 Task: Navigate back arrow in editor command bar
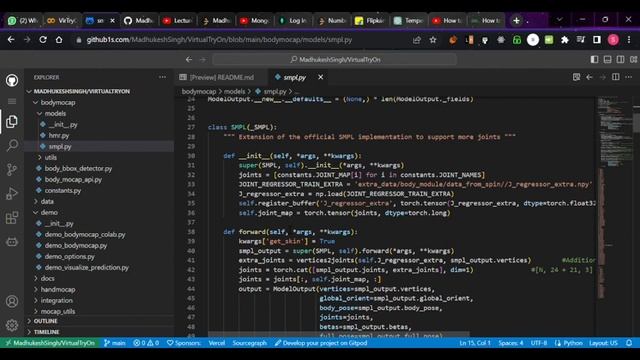(189, 60)
